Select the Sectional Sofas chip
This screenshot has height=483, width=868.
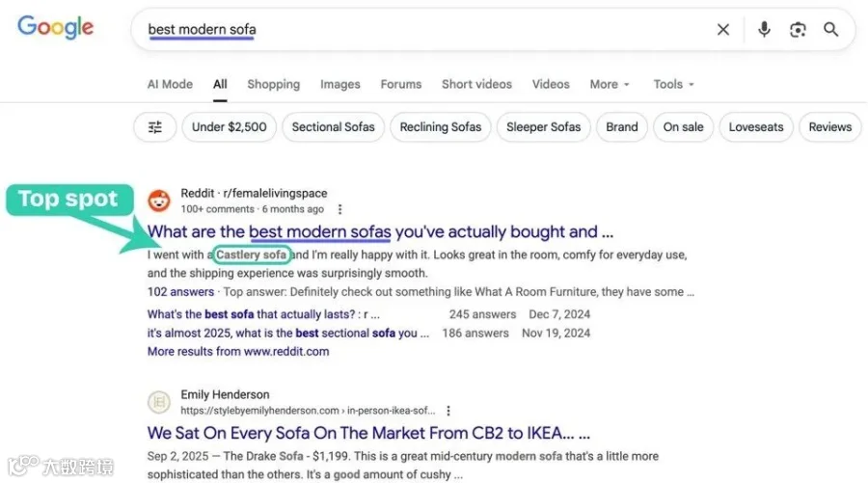click(x=334, y=127)
